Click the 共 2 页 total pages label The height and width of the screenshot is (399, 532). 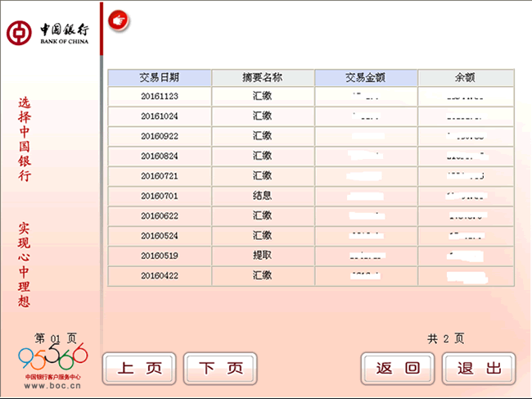tap(446, 338)
